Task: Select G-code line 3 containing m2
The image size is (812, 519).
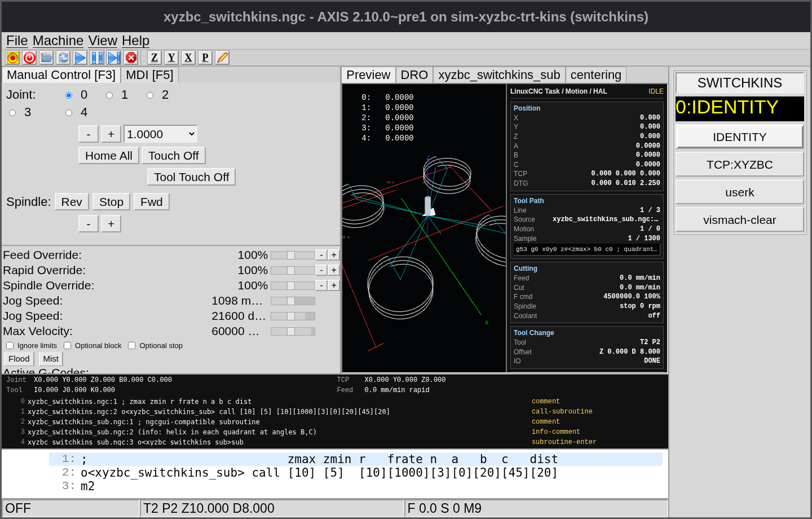Action: point(356,486)
